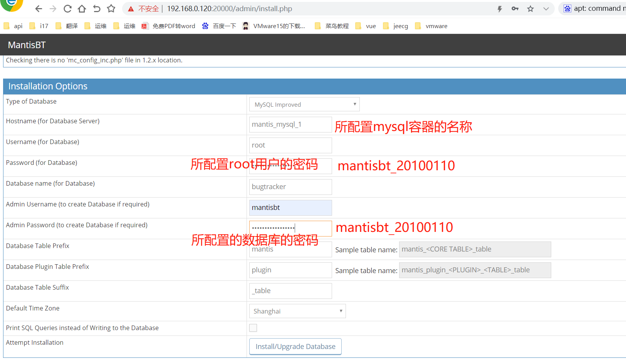Enable Print SQL Queries checkbox
Screen dimensions: 626x364
[x=253, y=328]
